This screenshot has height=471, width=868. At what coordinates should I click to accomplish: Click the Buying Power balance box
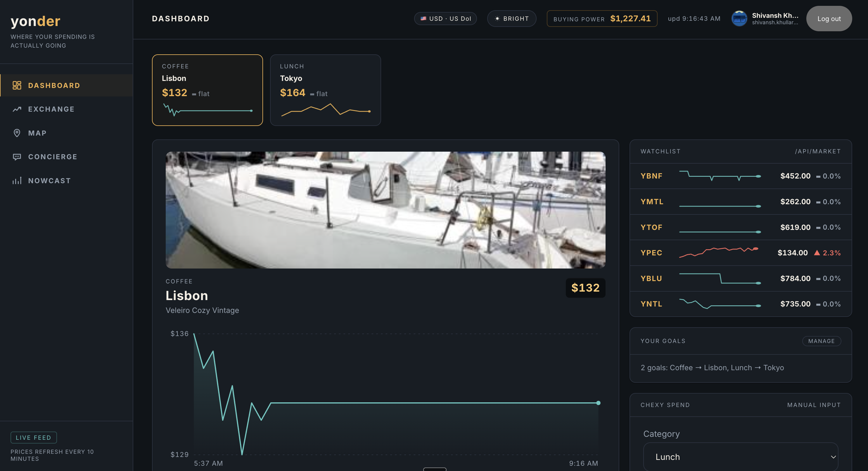point(602,18)
